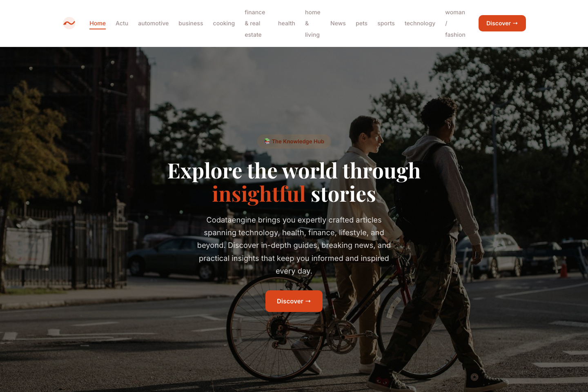The image size is (588, 392).
Task: Click the books emoji in Knowledge Hub badge
Action: tap(267, 141)
